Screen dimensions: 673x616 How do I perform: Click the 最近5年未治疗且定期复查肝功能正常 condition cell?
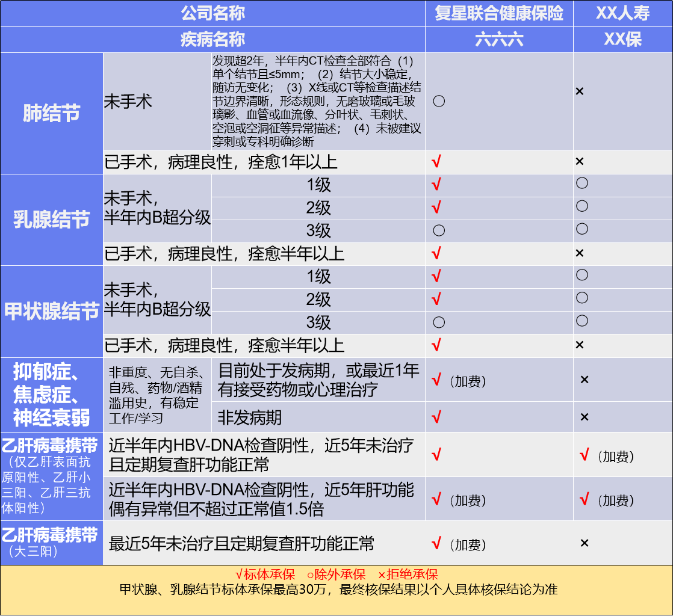click(x=241, y=544)
